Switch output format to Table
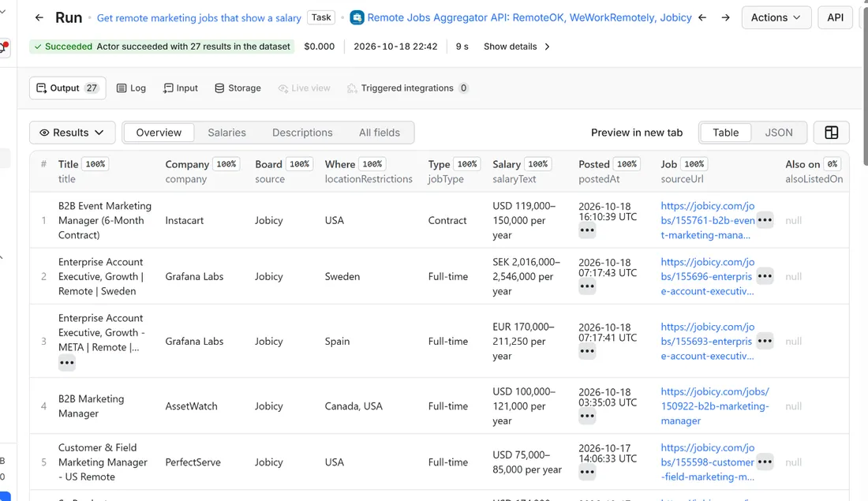The image size is (868, 501). point(725,133)
